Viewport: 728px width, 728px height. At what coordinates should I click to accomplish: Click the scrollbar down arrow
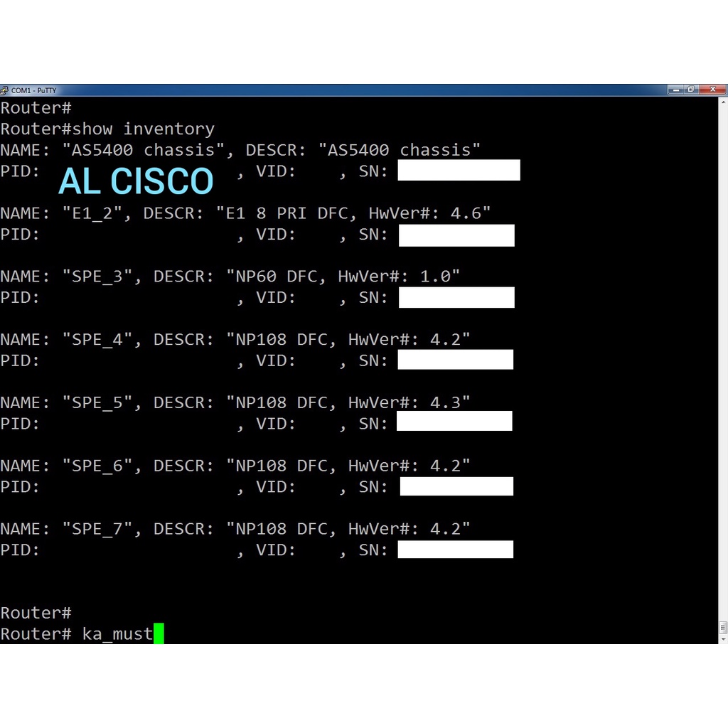click(x=723, y=639)
